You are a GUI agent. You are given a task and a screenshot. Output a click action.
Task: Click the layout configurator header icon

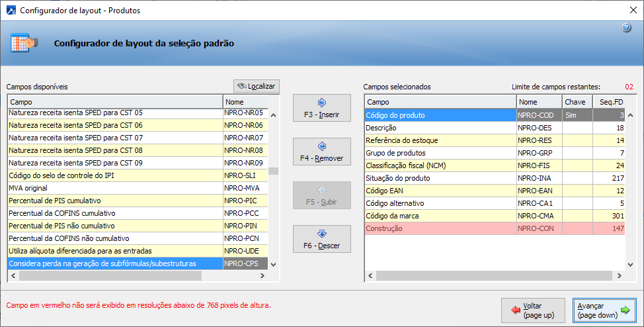(x=24, y=43)
